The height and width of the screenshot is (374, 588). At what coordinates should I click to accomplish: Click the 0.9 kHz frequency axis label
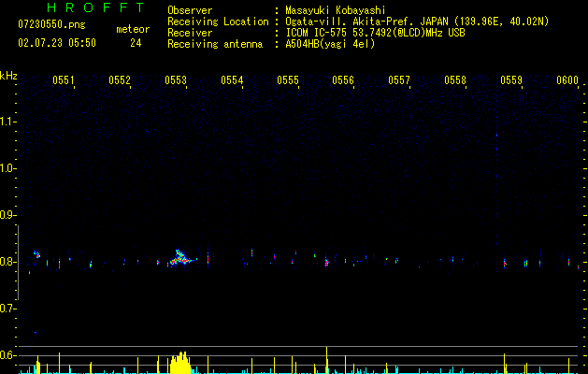click(x=7, y=215)
